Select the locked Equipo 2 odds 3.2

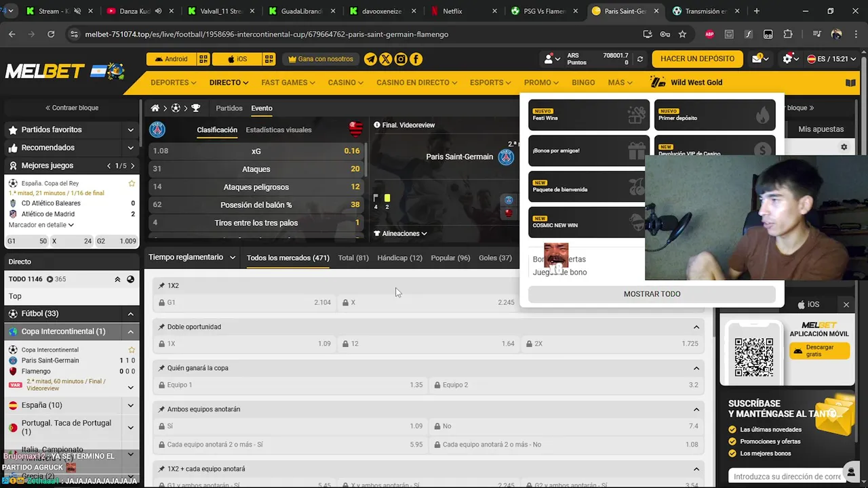566,385
